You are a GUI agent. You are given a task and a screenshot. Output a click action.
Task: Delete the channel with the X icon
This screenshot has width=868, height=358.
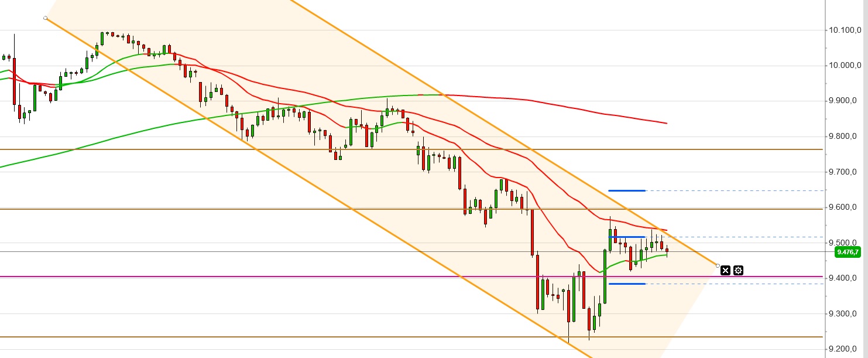(726, 270)
